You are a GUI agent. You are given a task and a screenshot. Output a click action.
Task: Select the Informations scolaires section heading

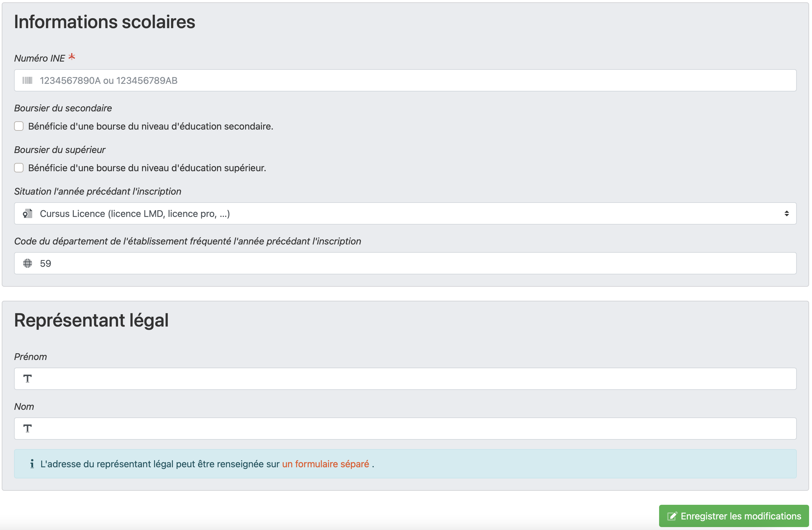coord(104,22)
